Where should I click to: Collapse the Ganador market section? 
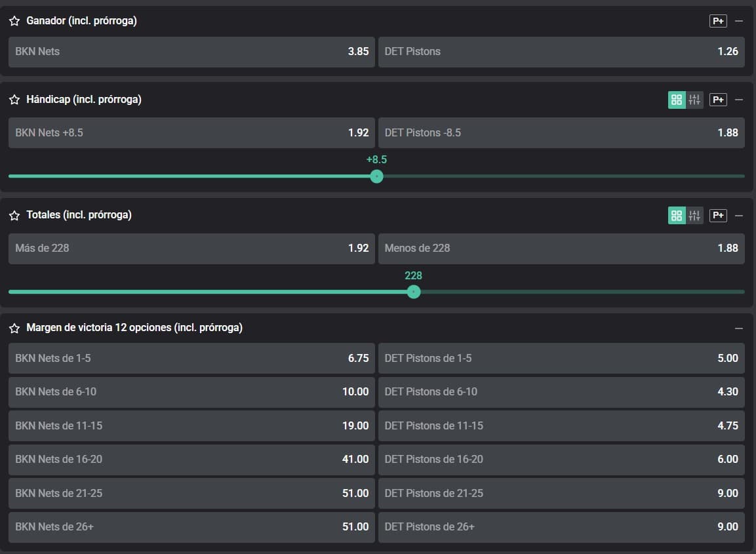click(x=739, y=21)
